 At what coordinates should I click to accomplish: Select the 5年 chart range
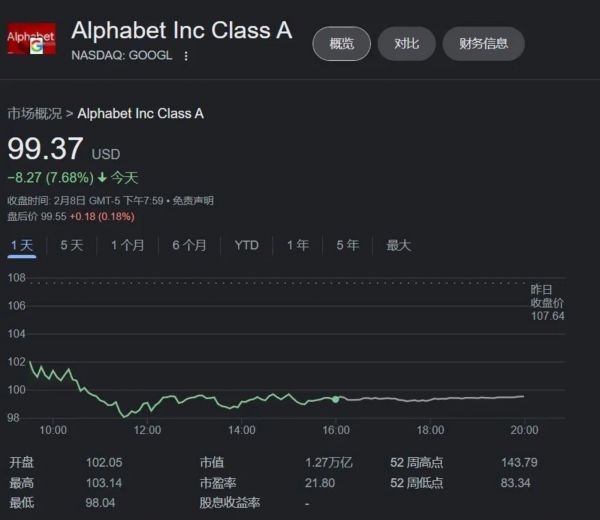coord(347,245)
